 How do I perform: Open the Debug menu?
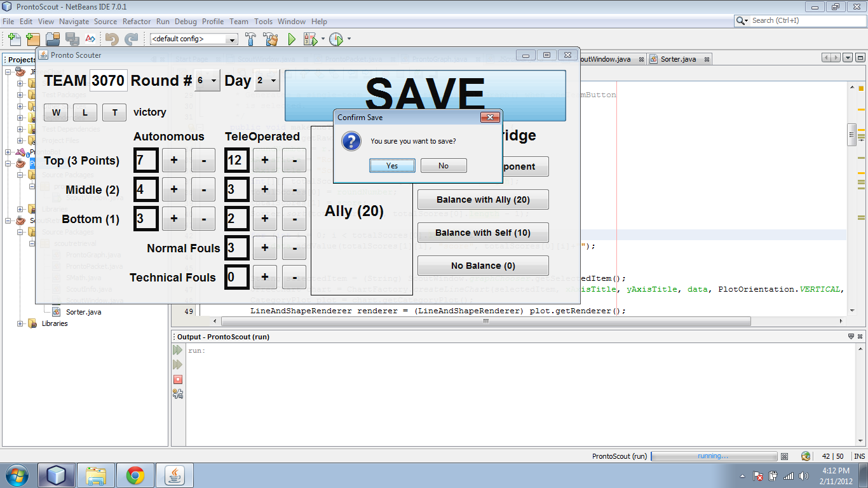pyautogui.click(x=186, y=21)
